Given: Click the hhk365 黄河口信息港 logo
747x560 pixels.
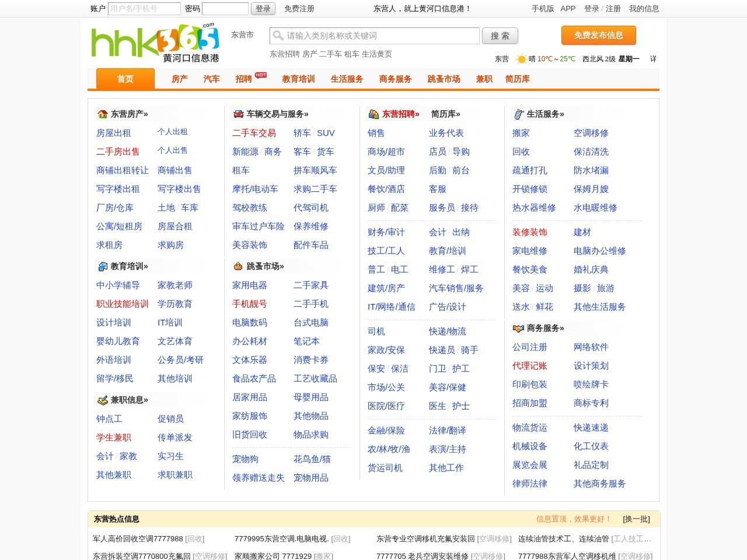Looking at the screenshot, I should (x=155, y=43).
